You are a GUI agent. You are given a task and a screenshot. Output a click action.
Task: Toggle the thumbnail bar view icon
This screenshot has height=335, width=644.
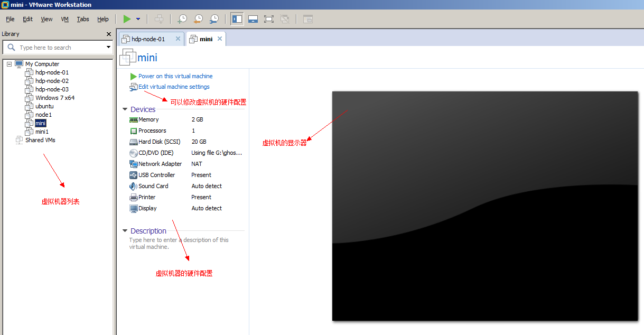coord(253,19)
